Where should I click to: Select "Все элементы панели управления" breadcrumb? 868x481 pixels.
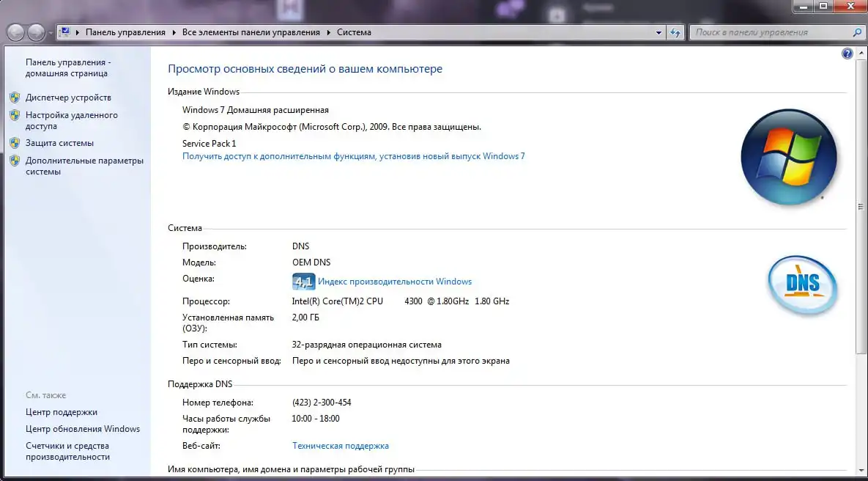pyautogui.click(x=251, y=32)
